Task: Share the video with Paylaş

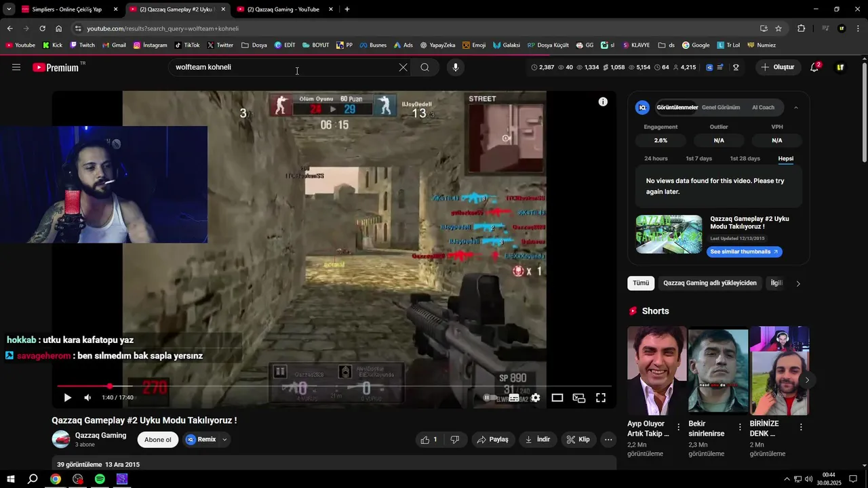Action: pyautogui.click(x=492, y=439)
